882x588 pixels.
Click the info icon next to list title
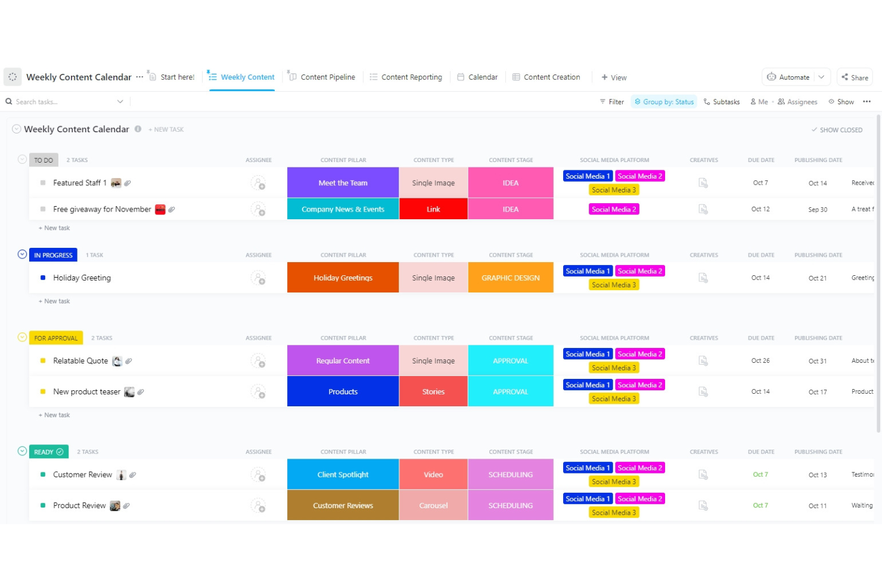pos(138,129)
